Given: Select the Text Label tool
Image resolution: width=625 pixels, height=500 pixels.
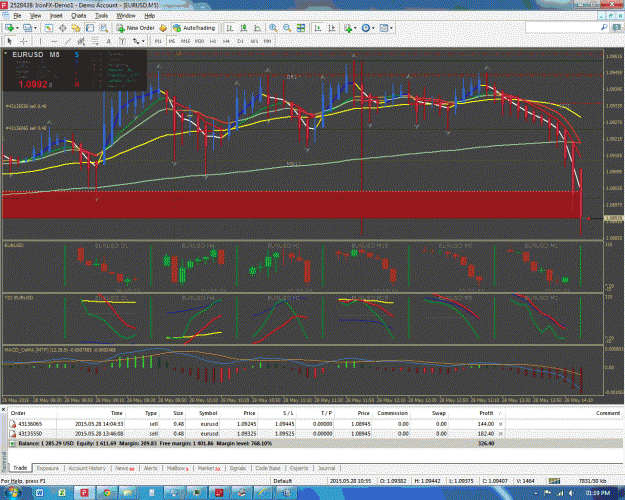Looking at the screenshot, I should [122, 41].
